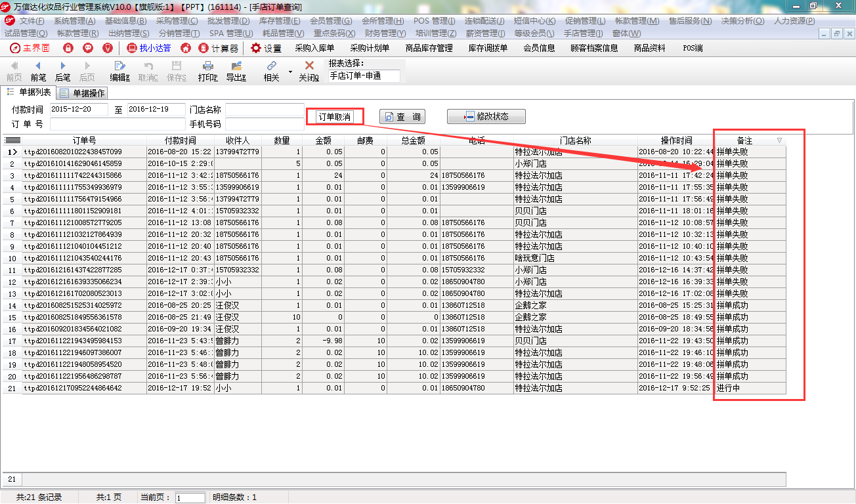Switch to the 单据列表 tab
This screenshot has height=504, width=856.
pyautogui.click(x=28, y=93)
